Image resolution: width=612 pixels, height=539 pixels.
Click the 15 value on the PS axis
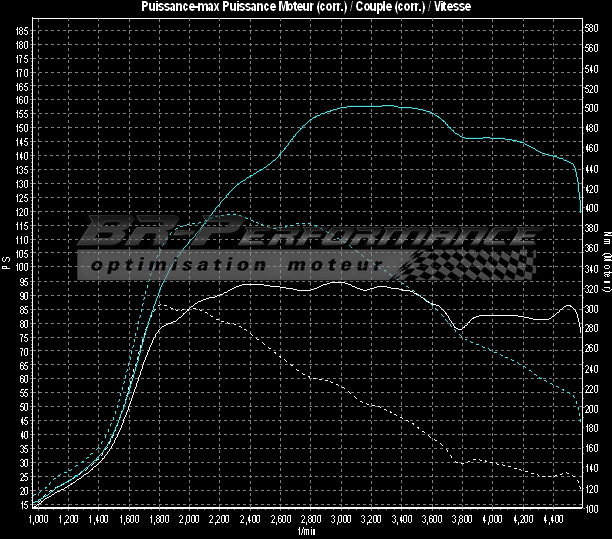(23, 505)
